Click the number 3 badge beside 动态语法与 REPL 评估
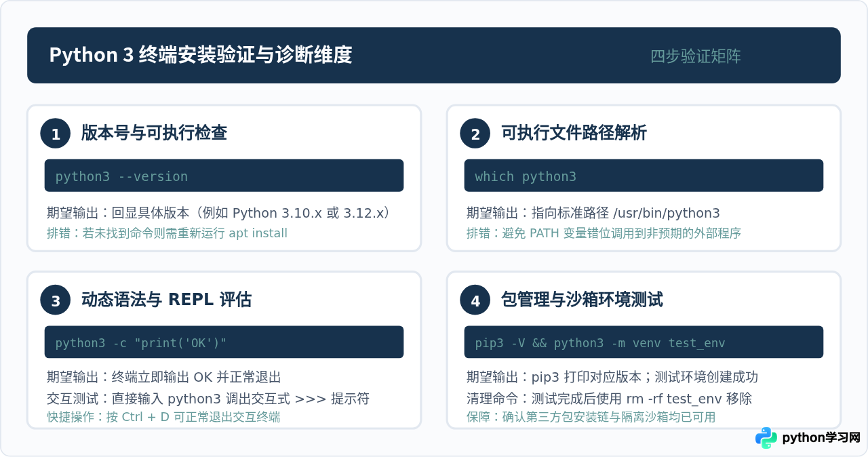Viewport: 868px width, 457px height. 56,300
